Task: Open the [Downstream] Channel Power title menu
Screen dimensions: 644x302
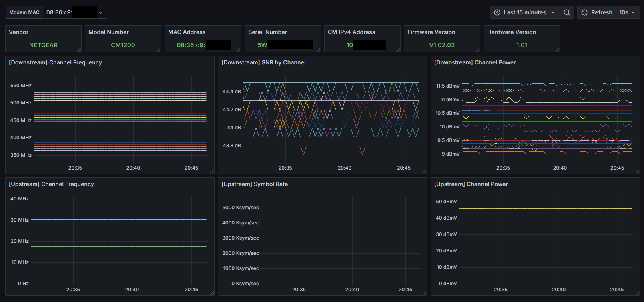Action: click(475, 62)
